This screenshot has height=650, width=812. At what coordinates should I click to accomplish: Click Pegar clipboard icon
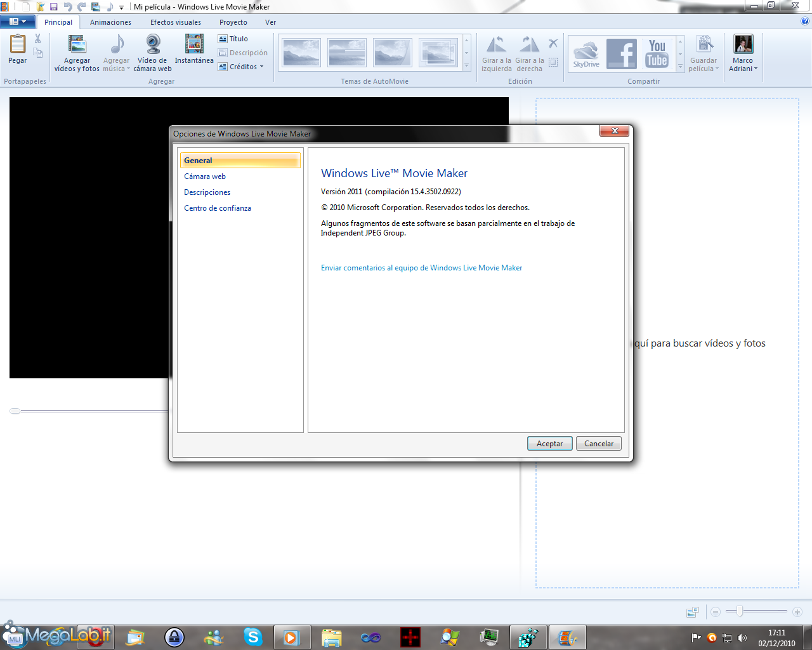(18, 45)
